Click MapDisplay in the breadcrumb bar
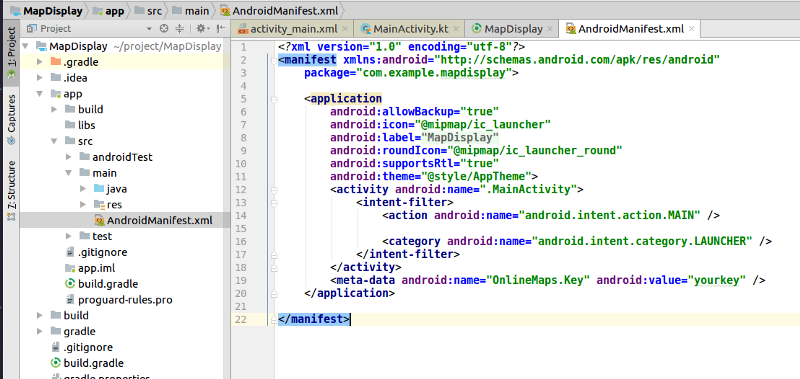 pyautogui.click(x=46, y=11)
